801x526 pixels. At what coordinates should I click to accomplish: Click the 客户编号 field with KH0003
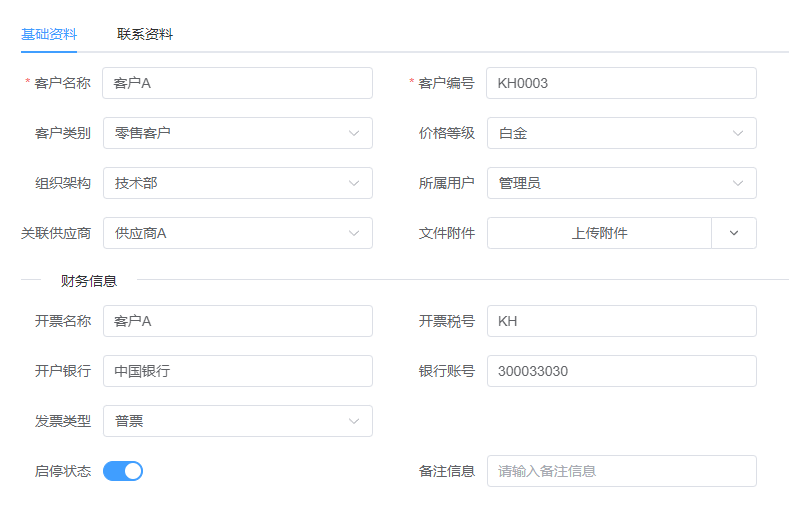621,83
